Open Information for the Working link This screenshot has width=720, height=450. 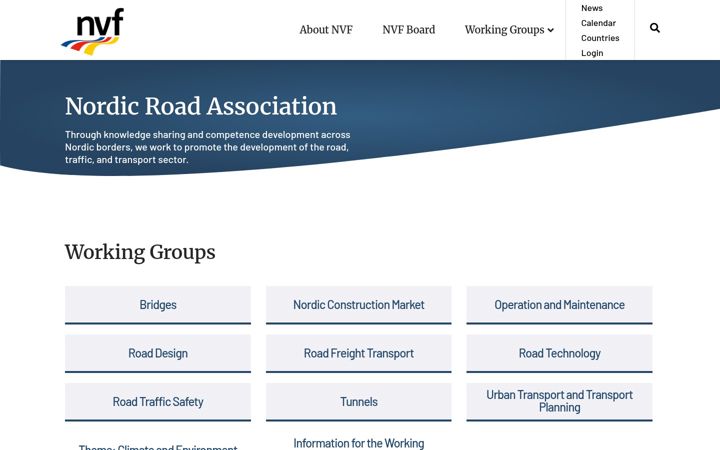pos(359,444)
